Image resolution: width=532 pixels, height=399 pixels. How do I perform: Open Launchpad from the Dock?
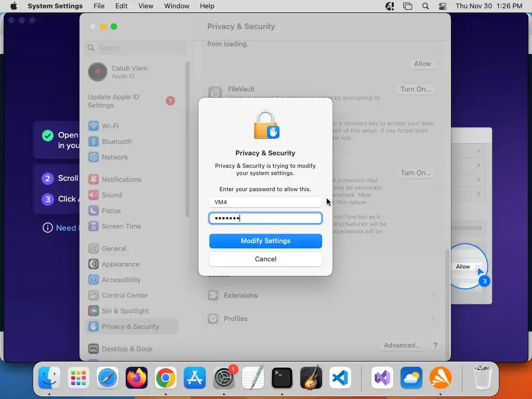78,378
